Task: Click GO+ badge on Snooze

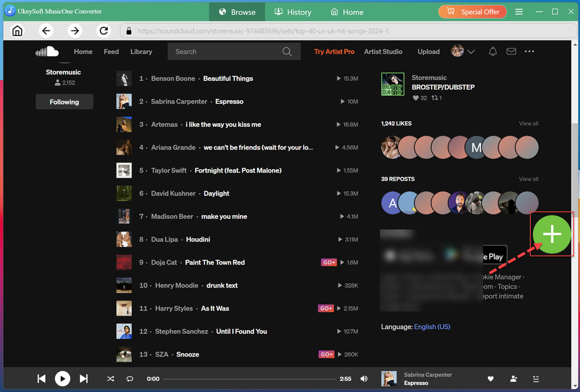Action: pyautogui.click(x=327, y=354)
